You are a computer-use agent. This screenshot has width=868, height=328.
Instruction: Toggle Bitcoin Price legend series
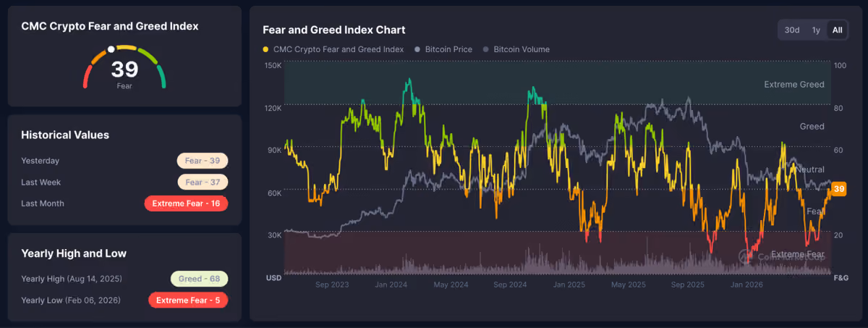point(443,49)
